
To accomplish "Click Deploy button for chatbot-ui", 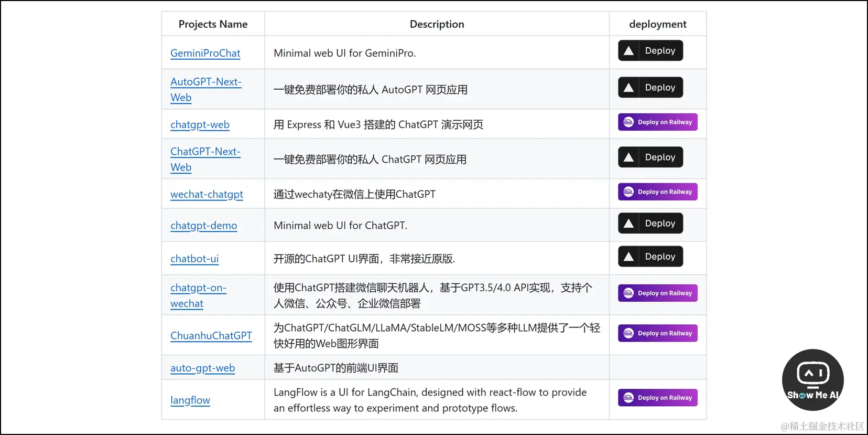I will (650, 256).
